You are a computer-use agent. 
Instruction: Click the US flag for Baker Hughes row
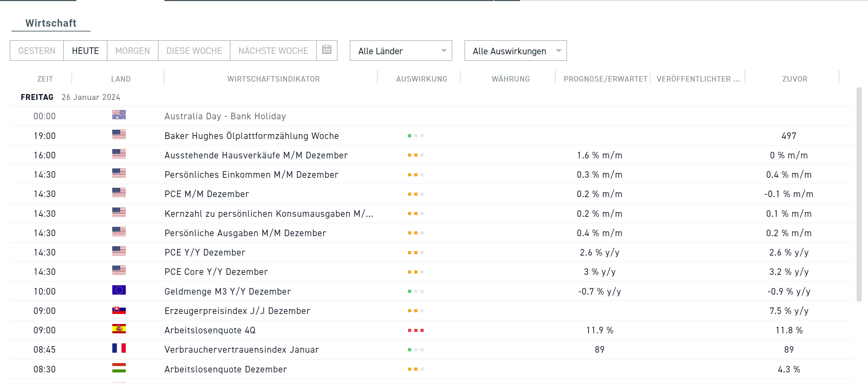[x=119, y=135]
